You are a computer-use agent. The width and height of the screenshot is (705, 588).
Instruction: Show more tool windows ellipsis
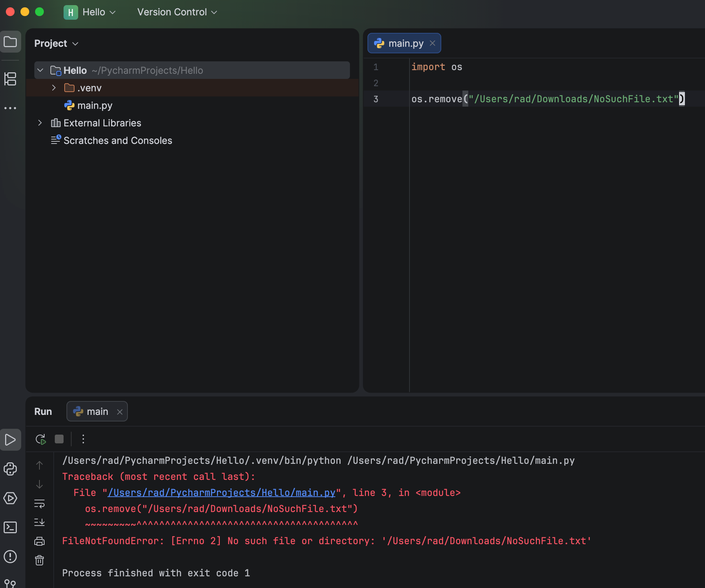click(10, 108)
